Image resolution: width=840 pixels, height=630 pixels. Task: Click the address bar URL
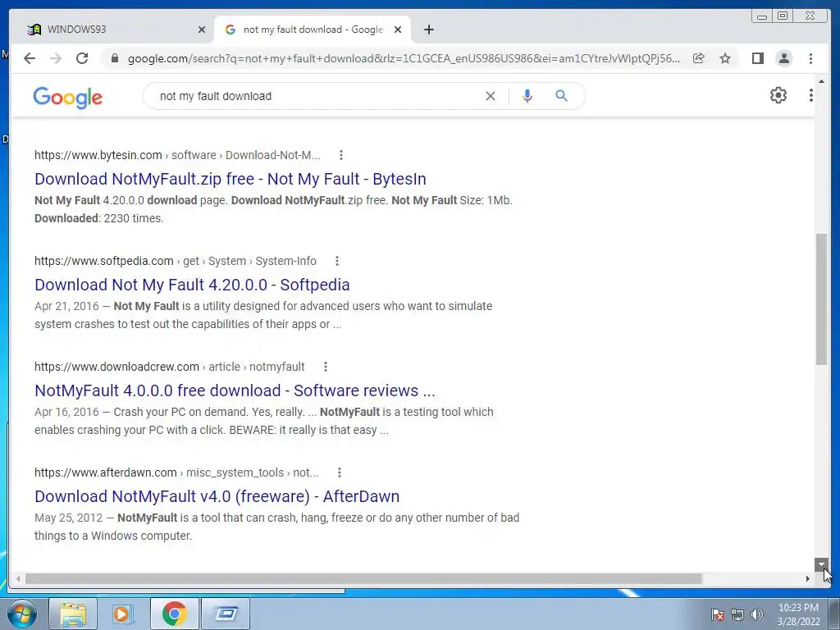click(x=404, y=58)
